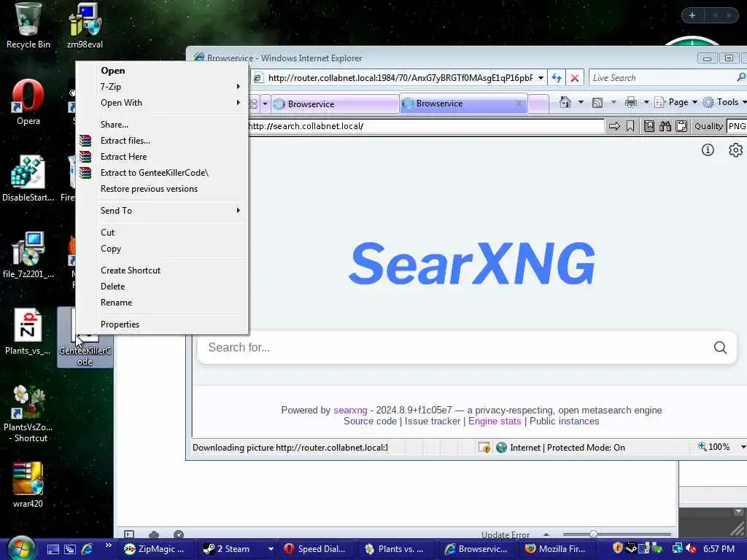The width and height of the screenshot is (747, 560).
Task: Select Copy in the context menu
Action: tap(162, 249)
